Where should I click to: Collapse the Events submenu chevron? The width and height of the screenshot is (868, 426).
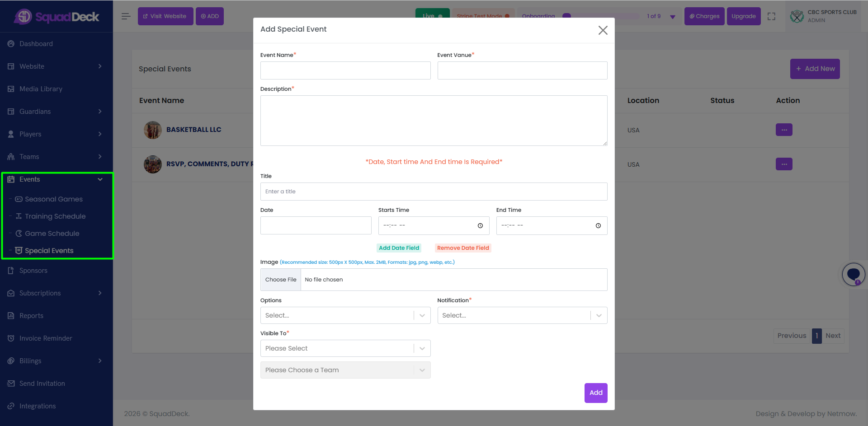(x=100, y=179)
